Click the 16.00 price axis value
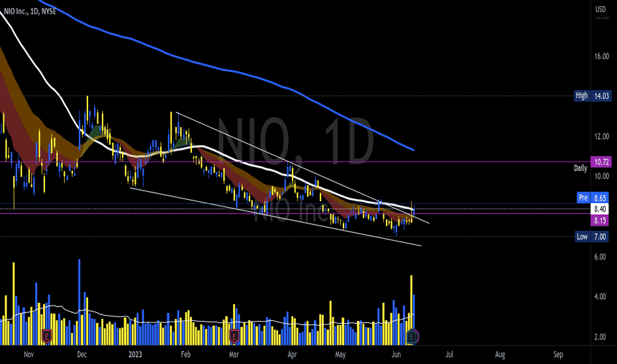The width and height of the screenshot is (617, 364). pyautogui.click(x=602, y=56)
